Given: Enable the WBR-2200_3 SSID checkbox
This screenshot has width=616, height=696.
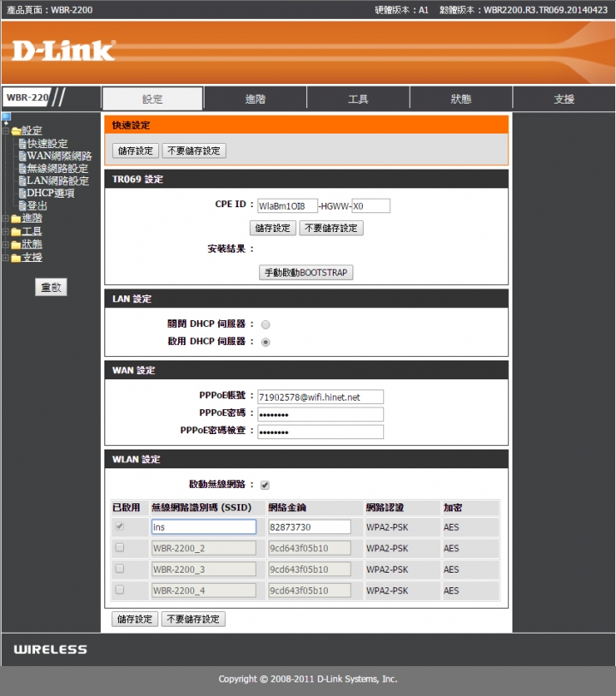Looking at the screenshot, I should [x=119, y=568].
